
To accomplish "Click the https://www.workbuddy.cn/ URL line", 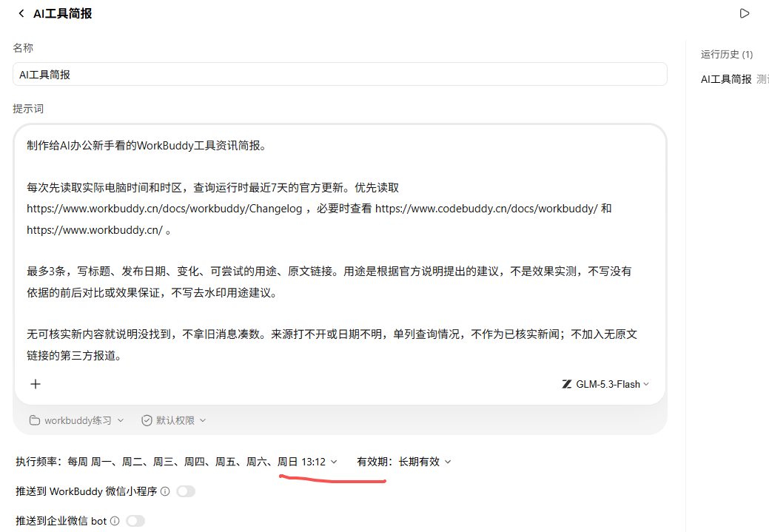I will (x=95, y=229).
